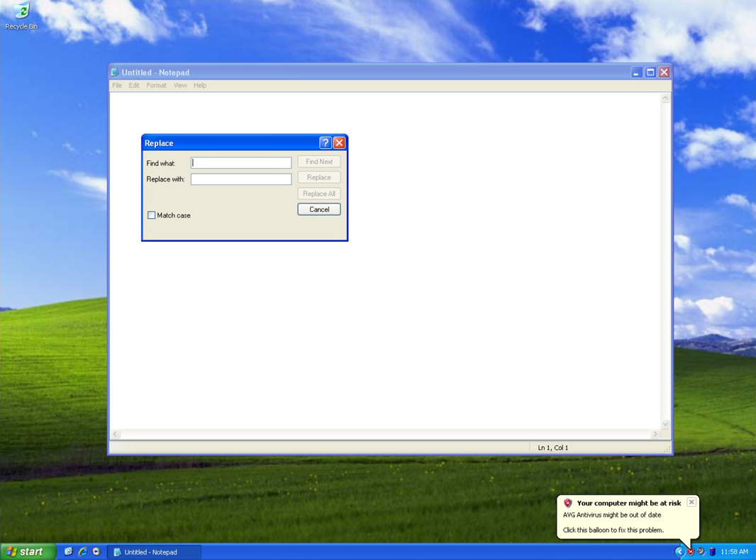Toggle the Match case checkbox

point(151,215)
